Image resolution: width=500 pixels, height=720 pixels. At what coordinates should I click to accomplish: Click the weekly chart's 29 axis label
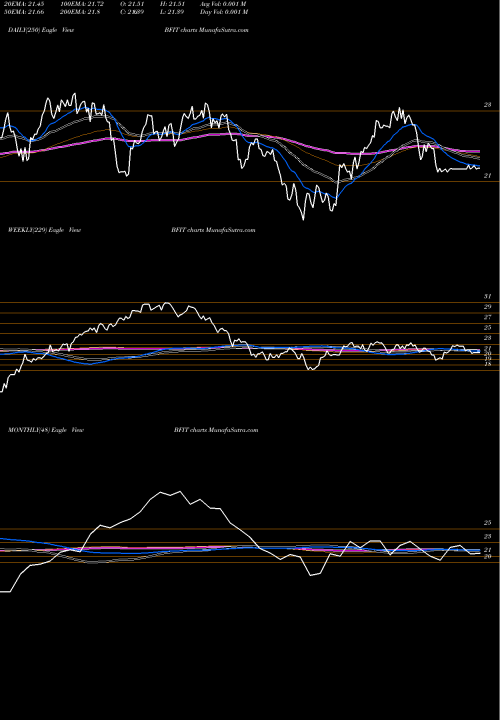[x=488, y=307]
